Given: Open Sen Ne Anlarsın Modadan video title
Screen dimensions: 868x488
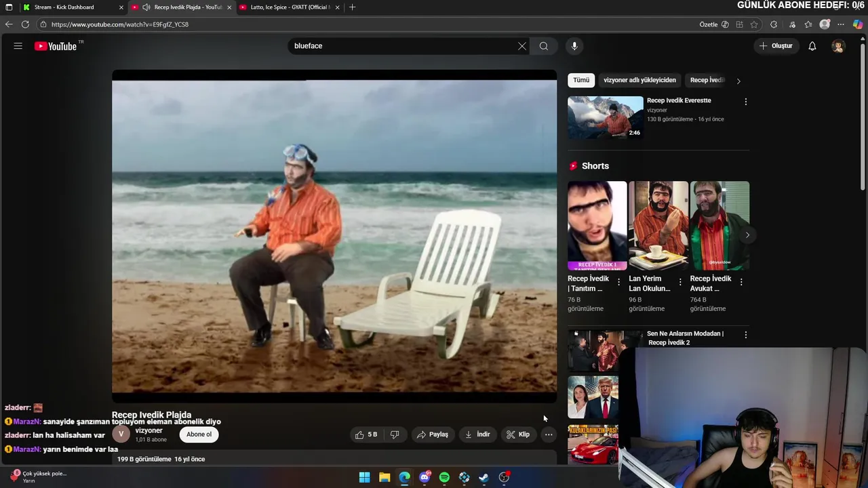Looking at the screenshot, I should pyautogui.click(x=685, y=338).
